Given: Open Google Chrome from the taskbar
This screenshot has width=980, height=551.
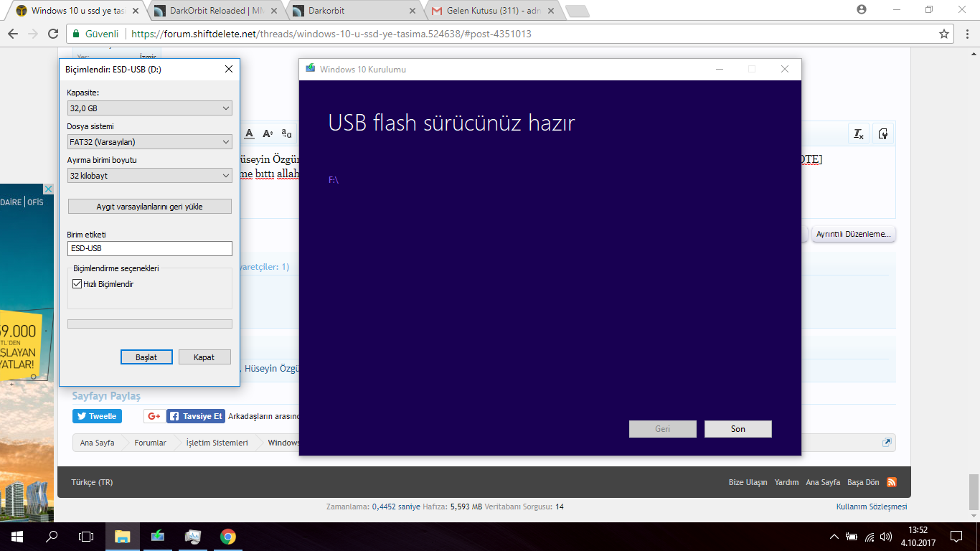Looking at the screenshot, I should (228, 536).
